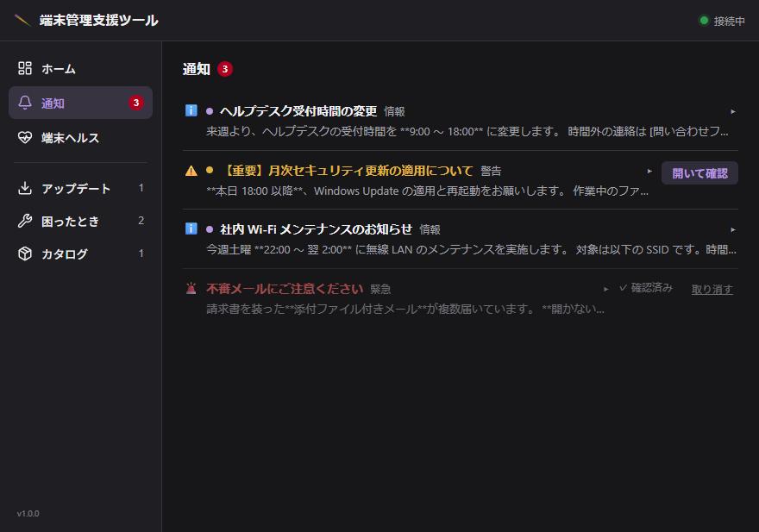
Task: Click unread dot on ヘルプデスク受付時間の変更
Action: coord(210,111)
